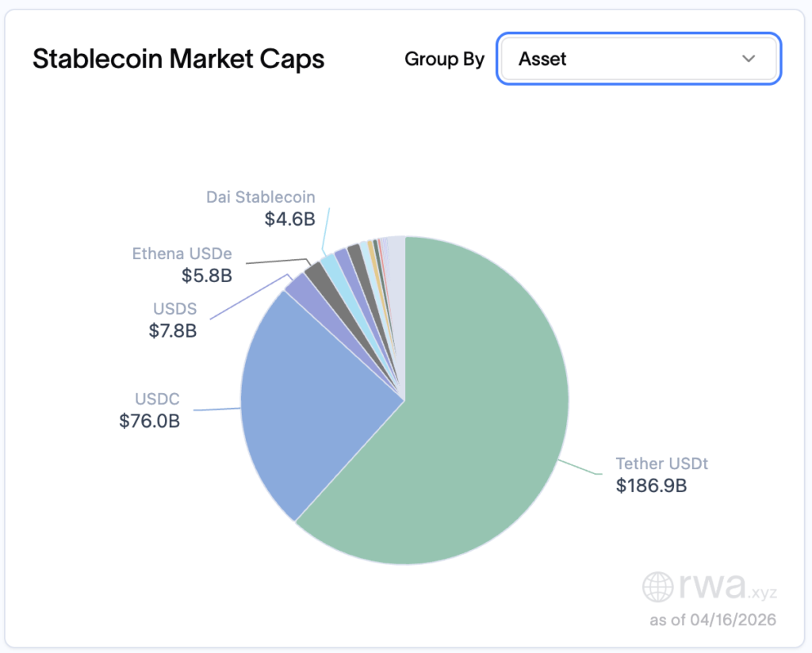Image resolution: width=812 pixels, height=653 pixels.
Task: Click the 'USDC' label text
Action: (156, 399)
